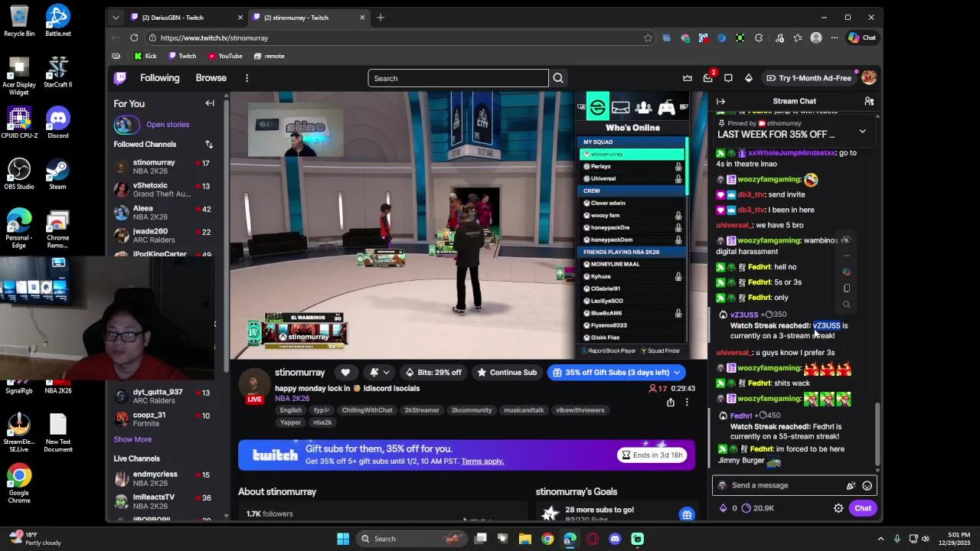Screen dimensions: 980x551
Task: Show hidden system tray icons chevron
Action: click(880, 539)
